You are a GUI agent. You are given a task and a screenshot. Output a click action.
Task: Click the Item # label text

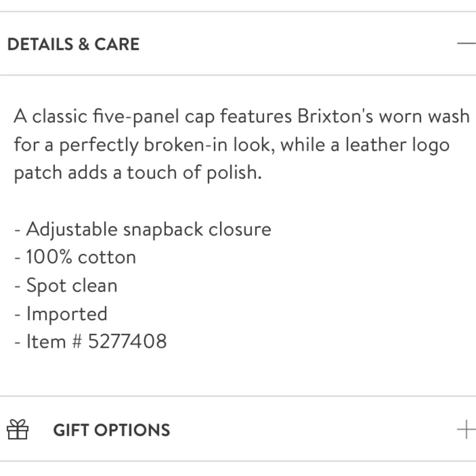54,341
